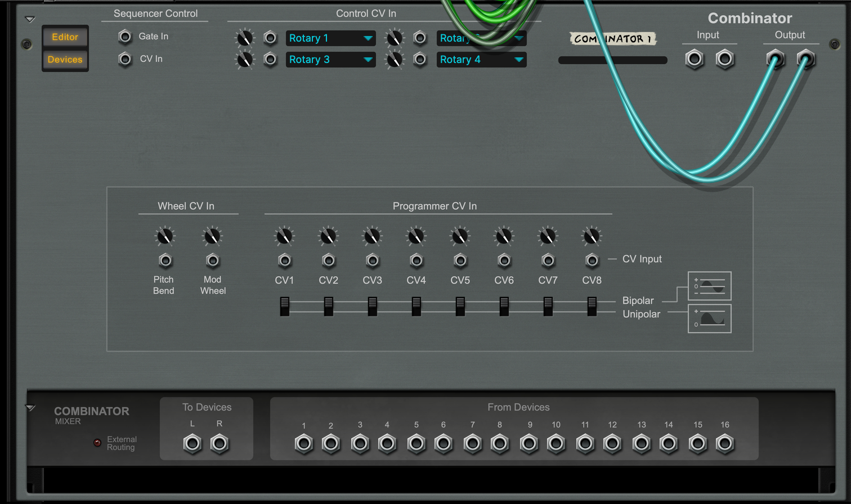Click the CV jack beside Rotary 1
Screen dimensions: 851x504
point(270,38)
